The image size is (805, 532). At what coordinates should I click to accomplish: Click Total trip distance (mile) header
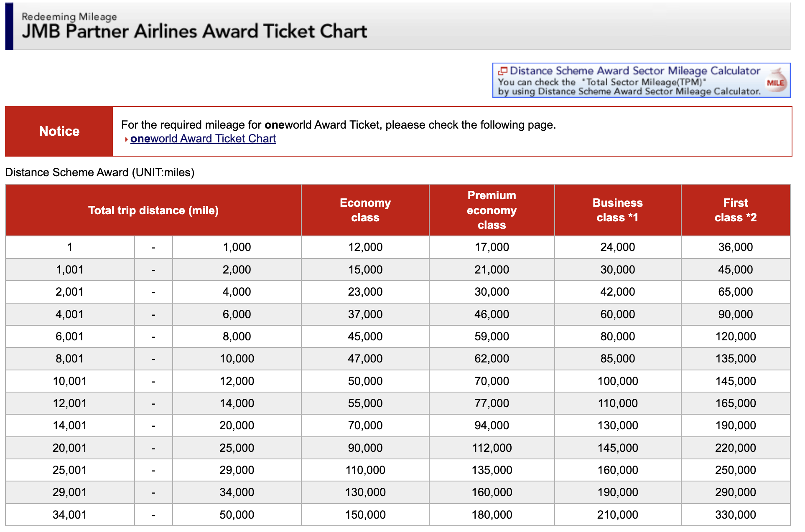(x=153, y=210)
